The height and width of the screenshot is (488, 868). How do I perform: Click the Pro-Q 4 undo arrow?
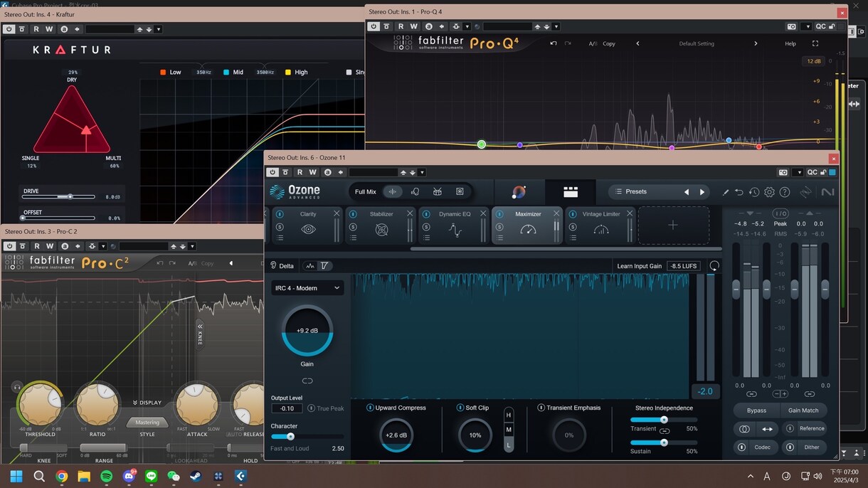(x=554, y=43)
